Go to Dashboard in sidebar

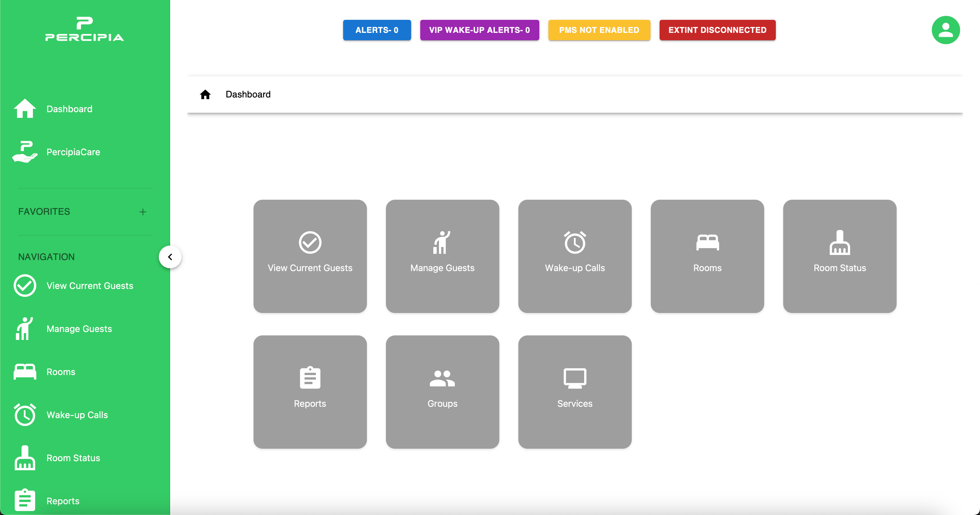69,109
